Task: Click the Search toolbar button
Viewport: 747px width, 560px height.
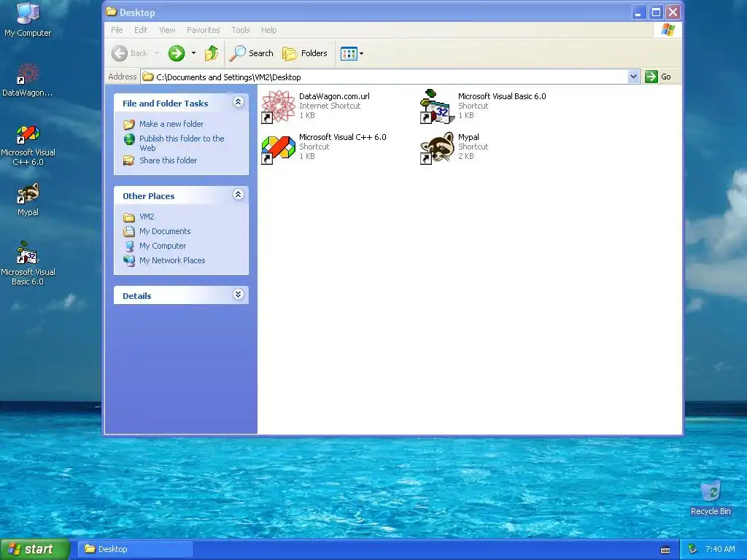Action: (252, 53)
